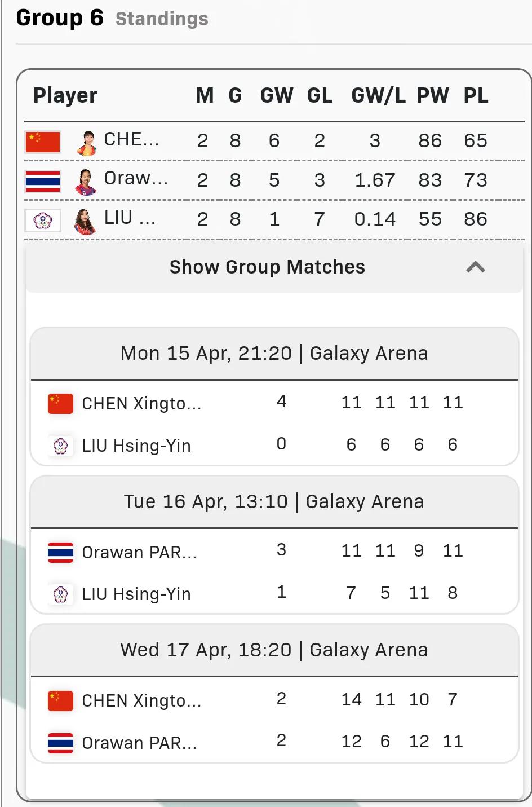Open Oraw... player avatar photo
Screen dimensions: 532x807
point(86,182)
